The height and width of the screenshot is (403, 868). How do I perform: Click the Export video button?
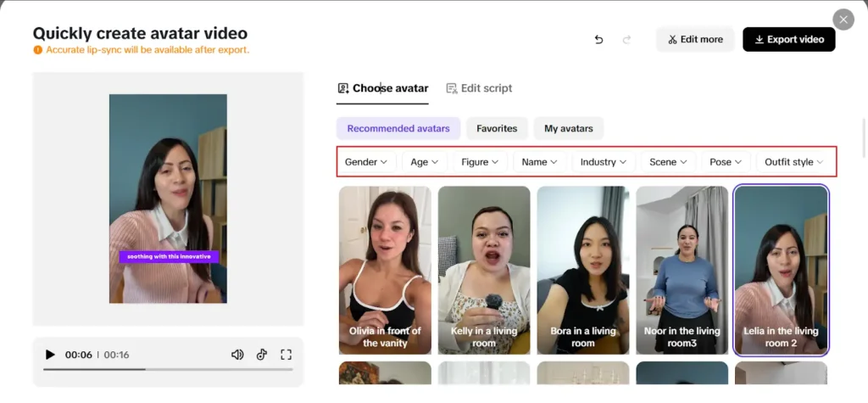click(x=789, y=39)
